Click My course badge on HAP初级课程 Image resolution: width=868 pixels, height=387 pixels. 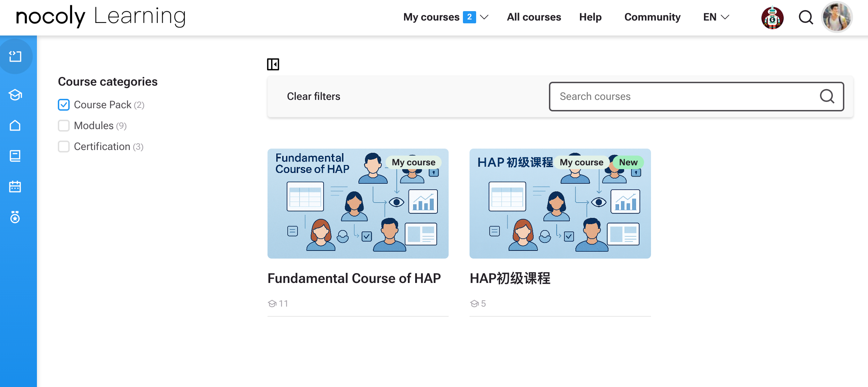coord(581,162)
